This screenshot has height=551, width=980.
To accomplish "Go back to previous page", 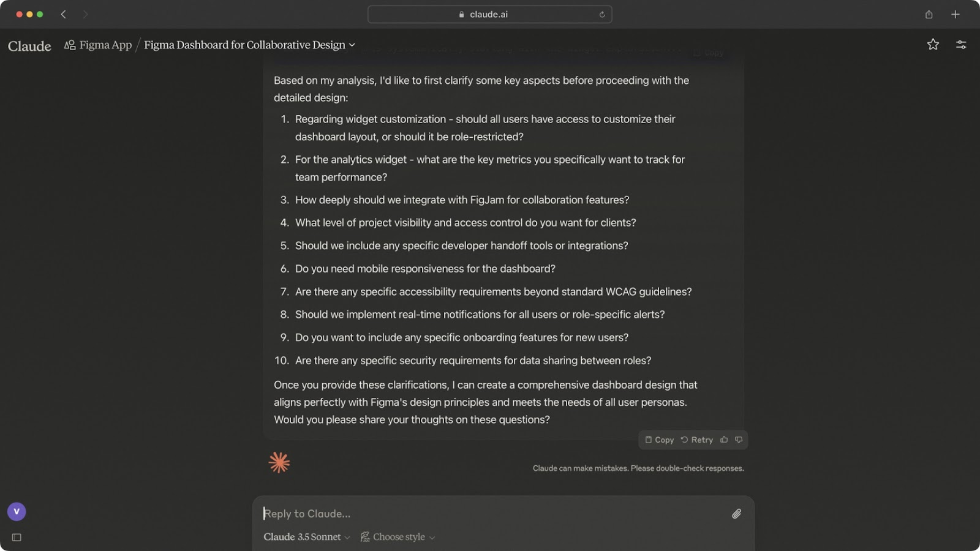I will pyautogui.click(x=63, y=14).
